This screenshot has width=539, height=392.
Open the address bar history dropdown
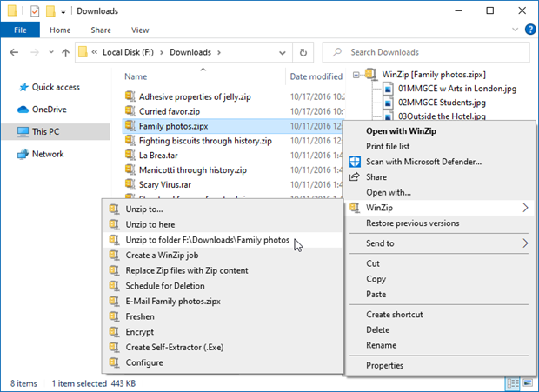(283, 53)
